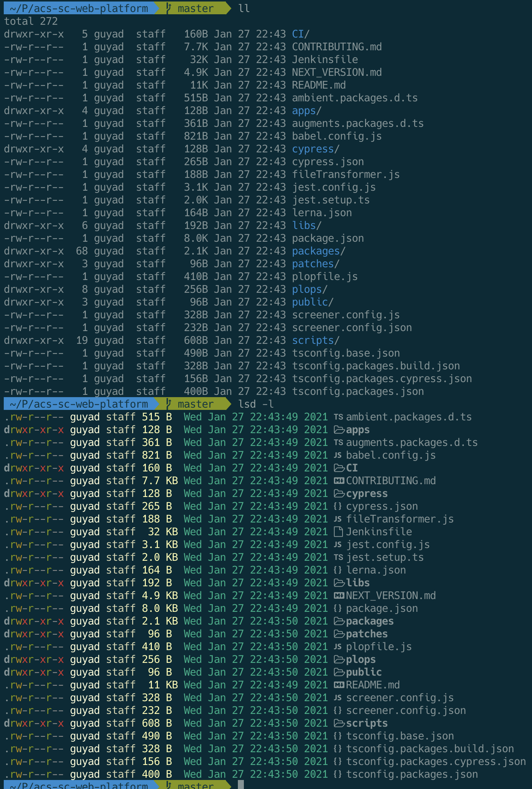Select the JS icon next to screener.config.js
The image size is (532, 789).
[x=338, y=698]
